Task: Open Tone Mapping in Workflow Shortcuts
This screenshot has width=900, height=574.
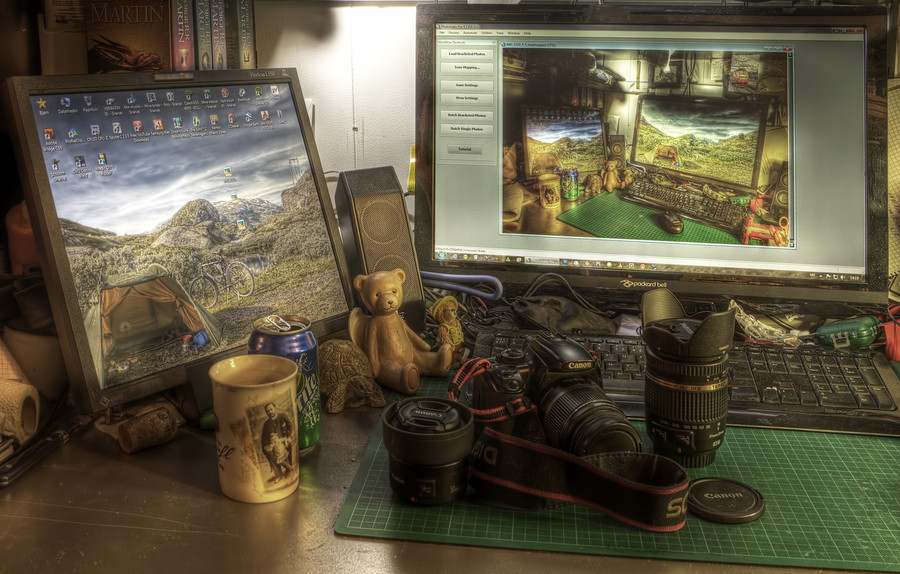Action: 467,68
